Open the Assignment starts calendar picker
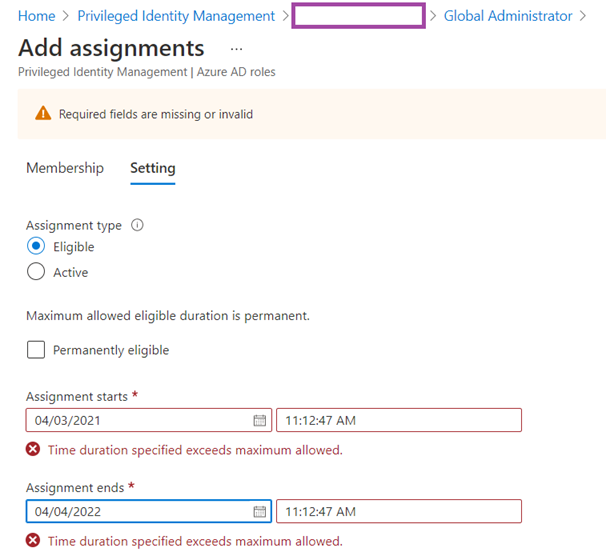Viewport: 606px width, 560px height. click(259, 420)
